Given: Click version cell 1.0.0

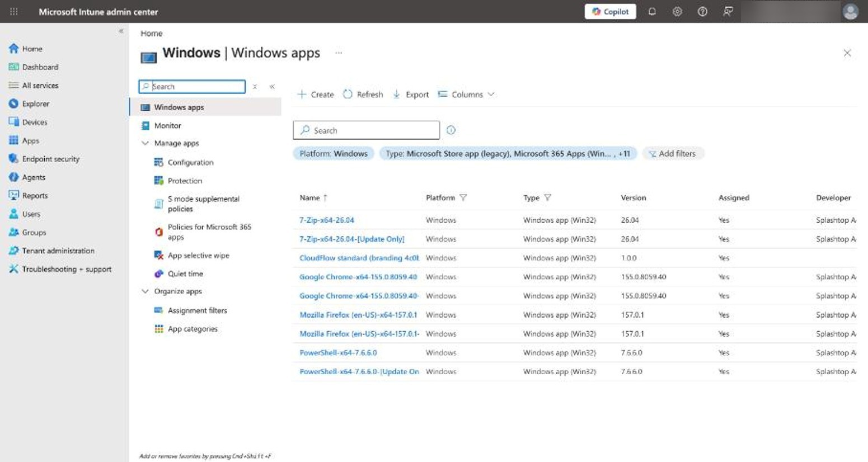Looking at the screenshot, I should click(x=629, y=258).
